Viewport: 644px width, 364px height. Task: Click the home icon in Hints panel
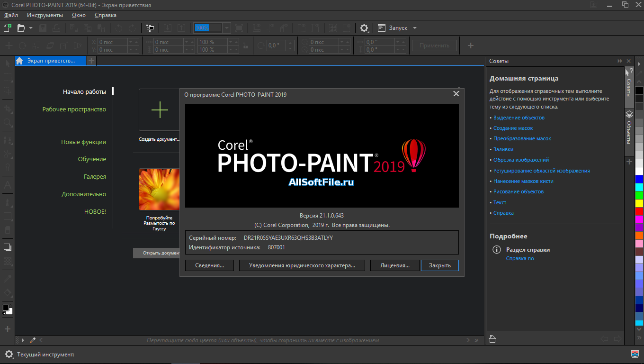click(492, 339)
